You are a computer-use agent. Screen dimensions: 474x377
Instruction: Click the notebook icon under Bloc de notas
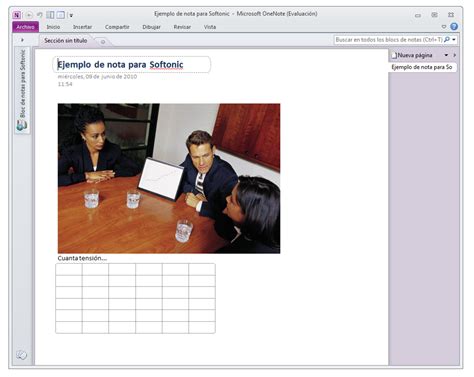click(22, 125)
